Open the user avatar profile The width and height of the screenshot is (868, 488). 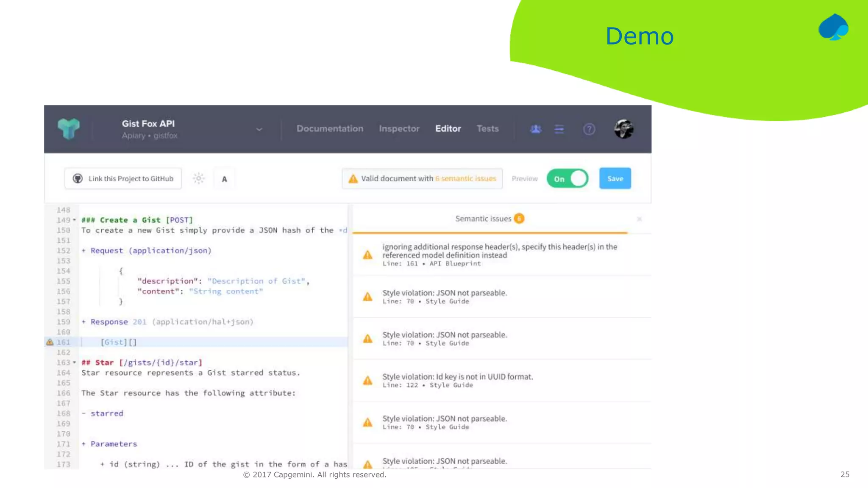click(623, 129)
